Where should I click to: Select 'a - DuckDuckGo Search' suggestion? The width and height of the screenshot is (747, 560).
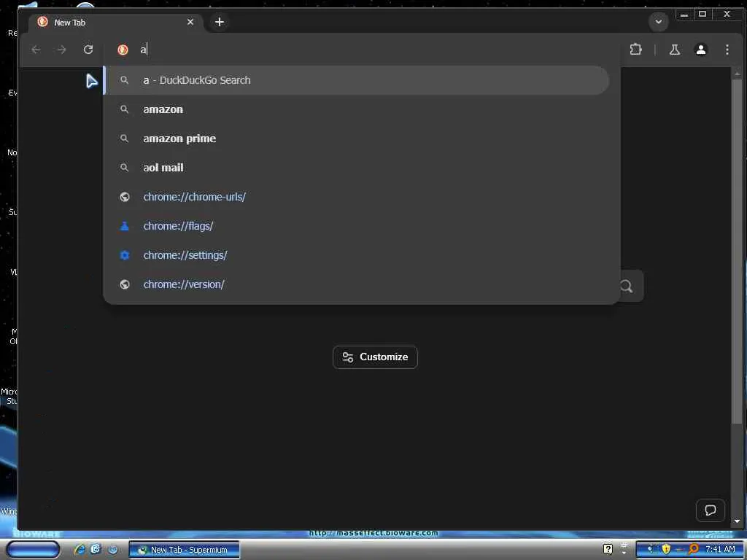(356, 80)
